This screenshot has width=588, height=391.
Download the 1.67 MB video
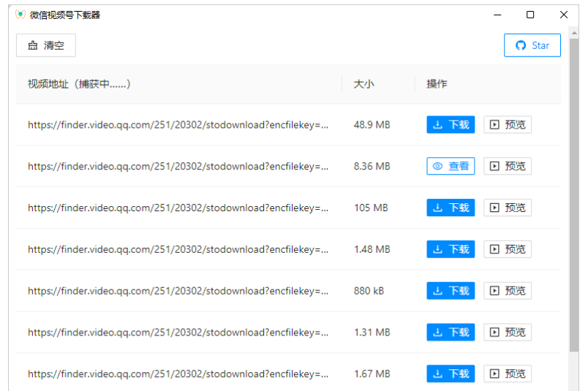451,373
